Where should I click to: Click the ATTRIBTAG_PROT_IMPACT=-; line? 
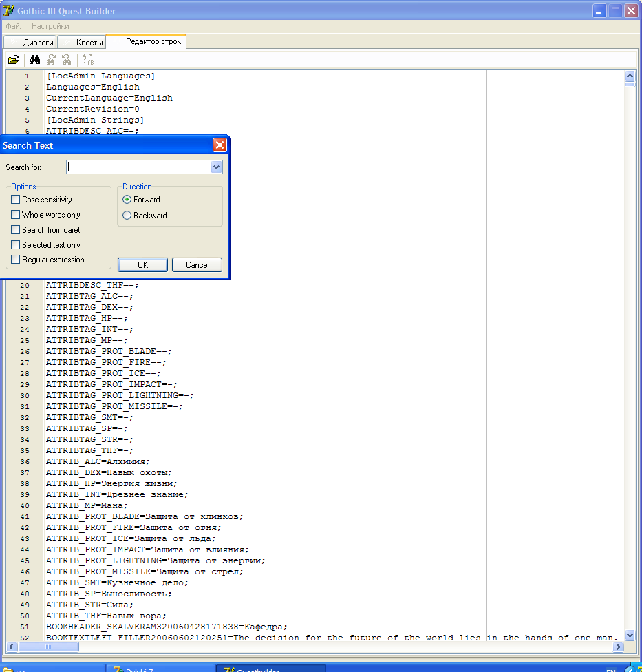point(111,384)
